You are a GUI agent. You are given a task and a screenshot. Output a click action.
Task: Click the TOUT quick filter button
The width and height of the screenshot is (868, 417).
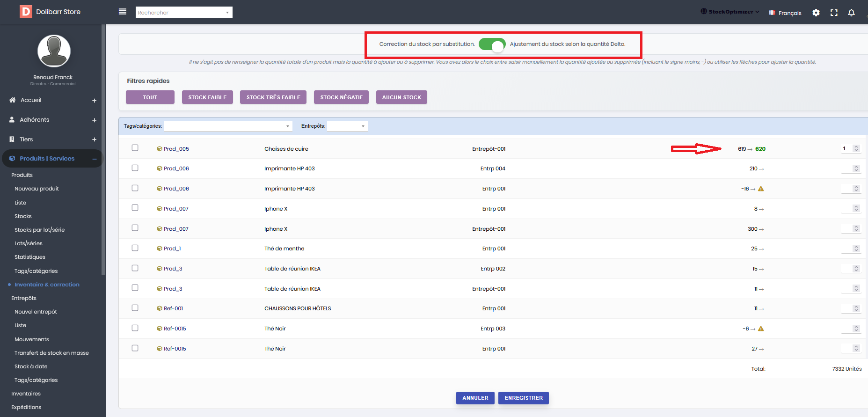(x=150, y=97)
